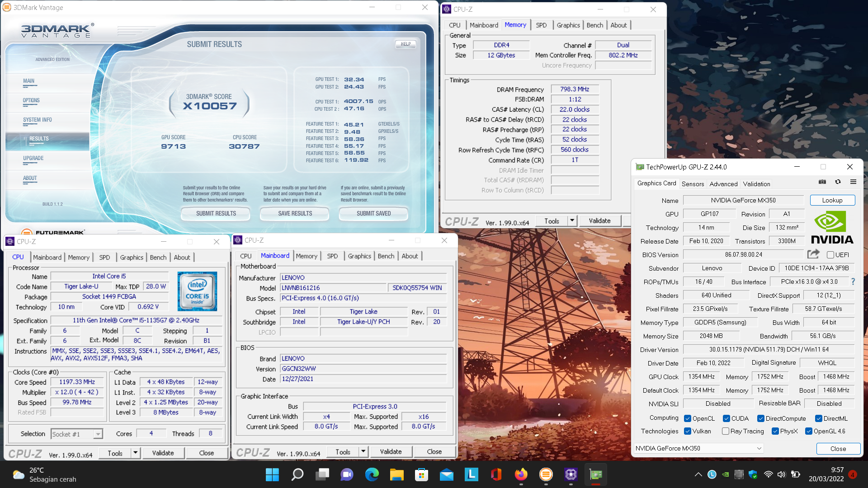Click the Intel Core i5 badge
868x488 pixels.
click(x=197, y=291)
